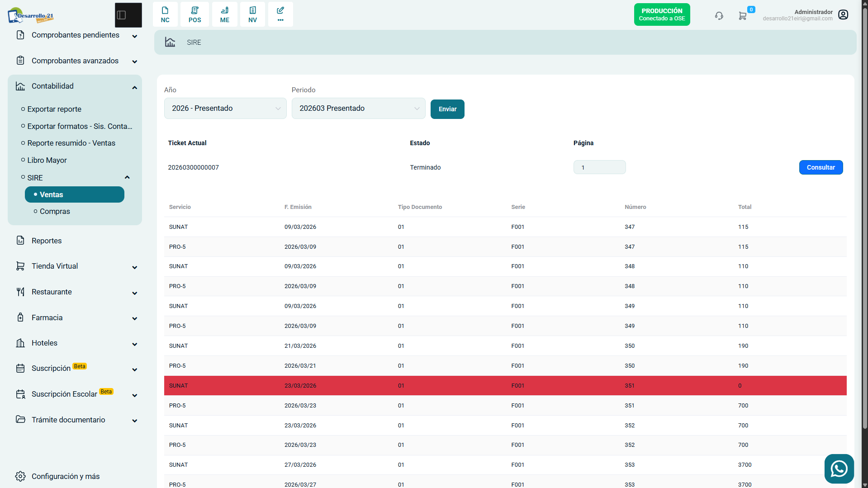The height and width of the screenshot is (488, 868).
Task: Open the NV shortcut icon
Action: pos(252,14)
